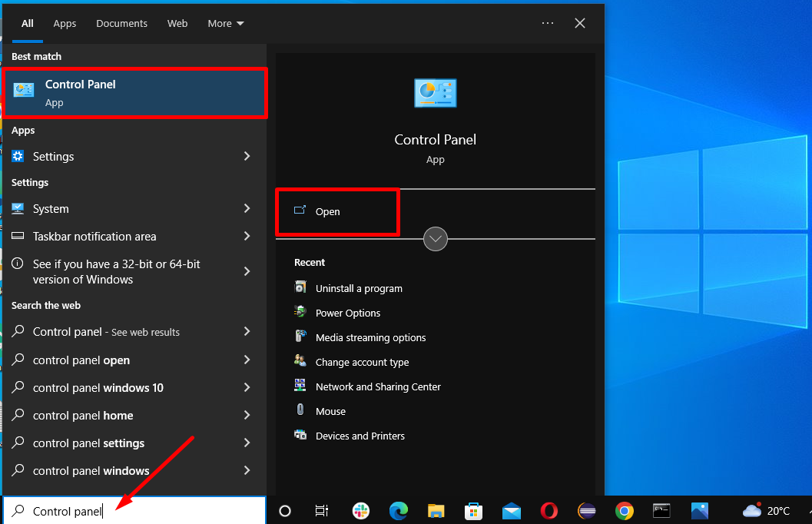Image resolution: width=812 pixels, height=524 pixels.
Task: Expand the chevron next to Settings app
Action: coord(247,156)
